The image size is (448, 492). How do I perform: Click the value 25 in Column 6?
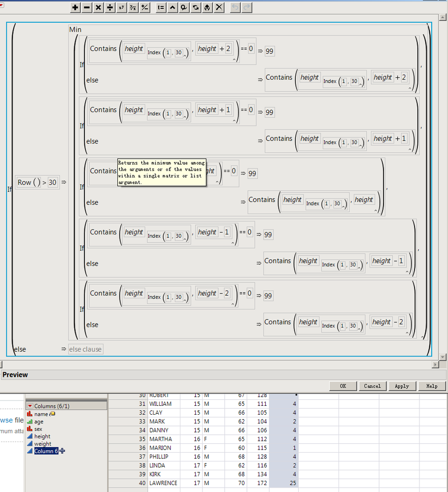tap(293, 483)
